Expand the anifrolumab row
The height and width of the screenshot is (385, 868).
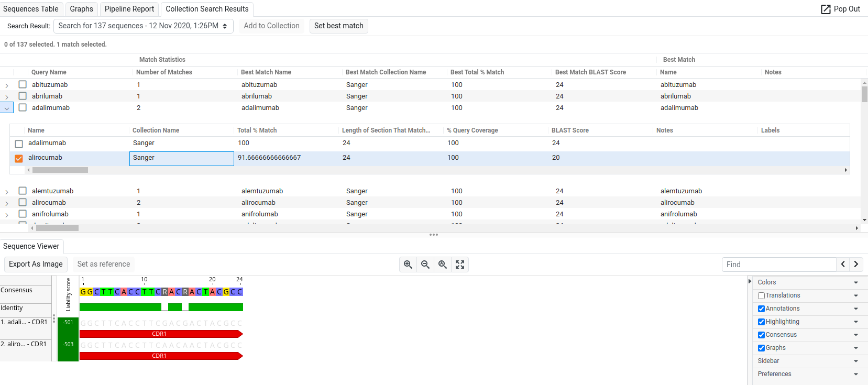[7, 215]
